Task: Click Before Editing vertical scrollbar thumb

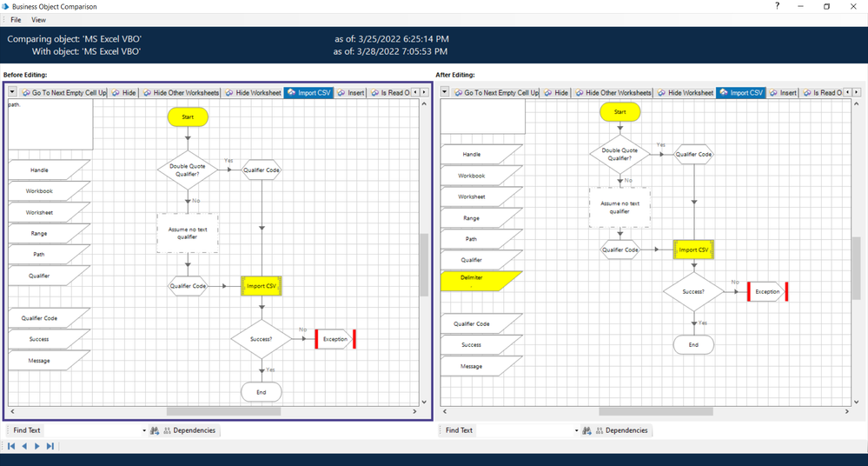Action: (424, 265)
